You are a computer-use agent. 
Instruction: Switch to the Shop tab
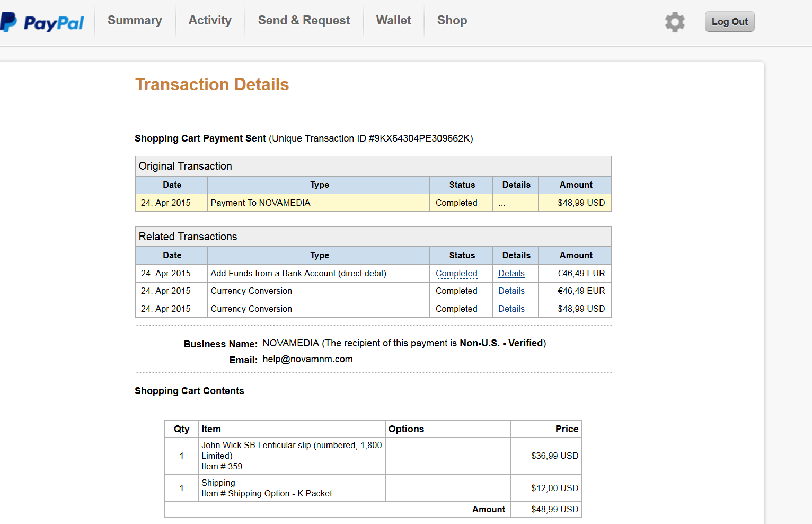452,20
